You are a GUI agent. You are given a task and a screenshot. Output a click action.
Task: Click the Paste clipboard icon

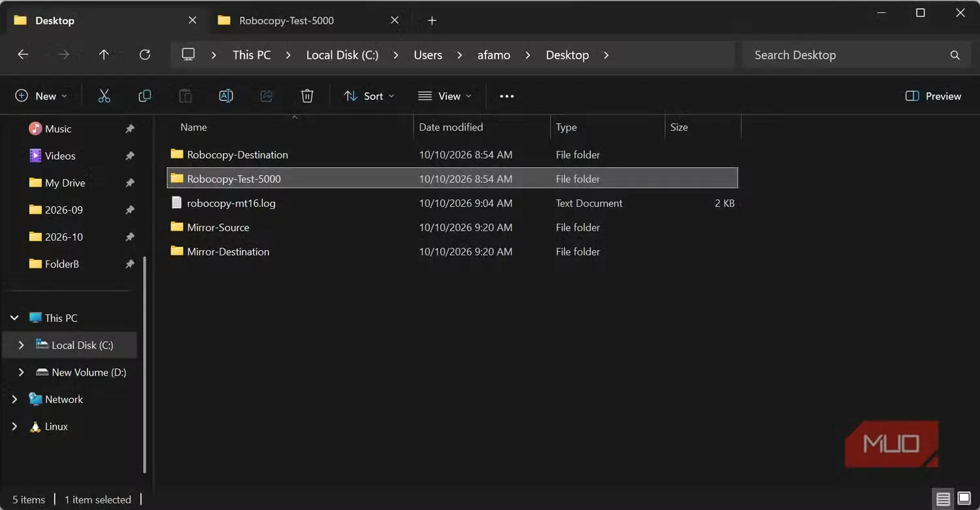pyautogui.click(x=186, y=96)
